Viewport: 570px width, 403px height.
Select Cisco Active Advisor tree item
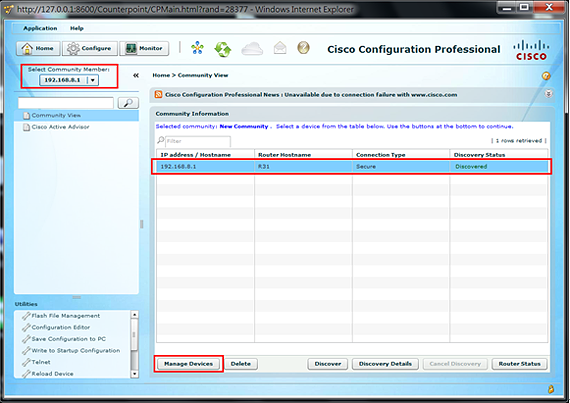click(60, 127)
